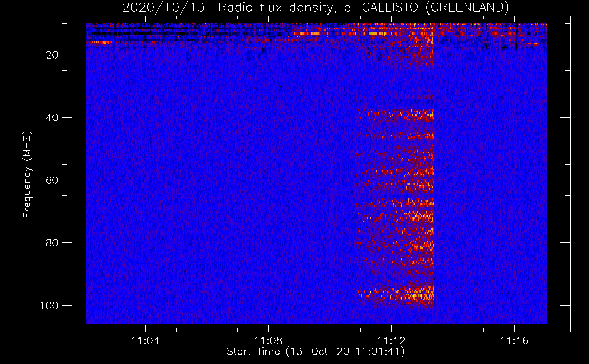Click the frequency tick label "80"

tap(52, 243)
